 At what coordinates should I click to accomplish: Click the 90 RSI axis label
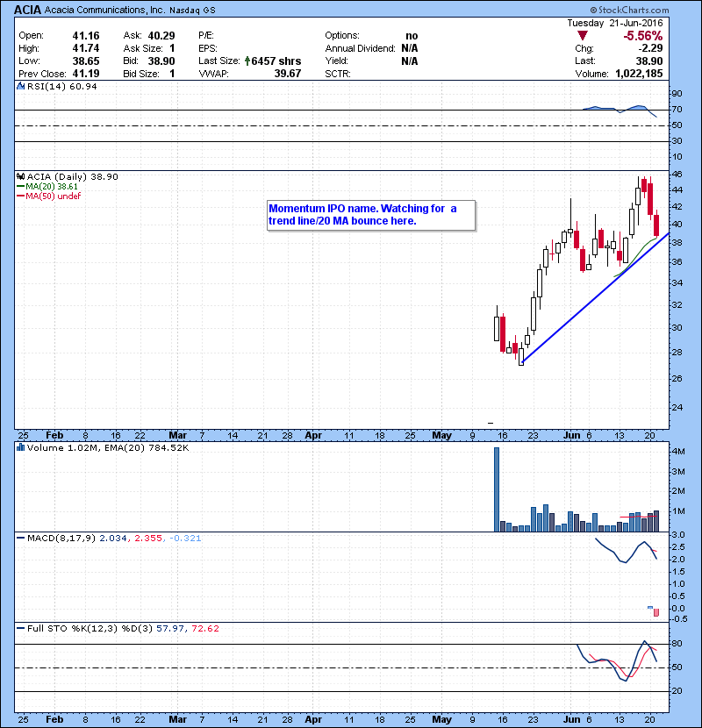677,93
